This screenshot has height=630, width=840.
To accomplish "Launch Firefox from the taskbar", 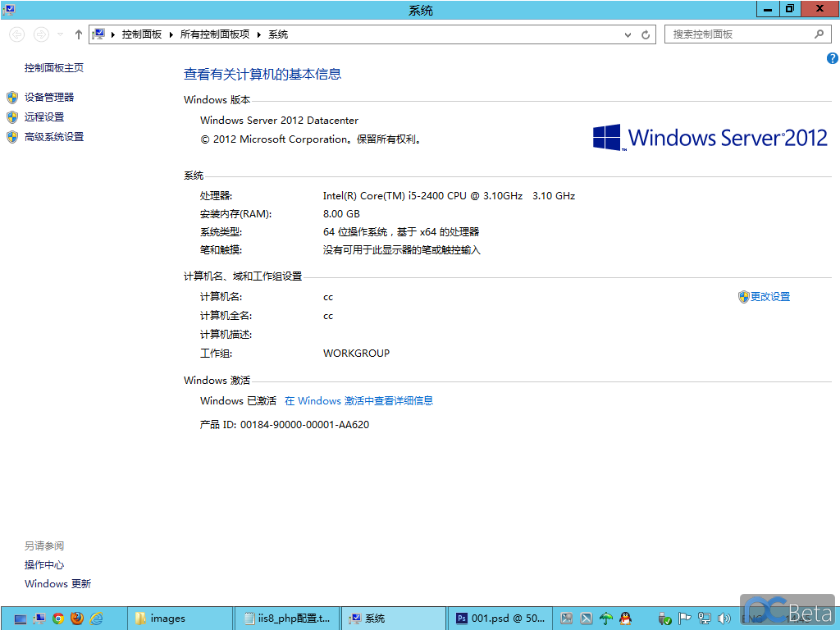I will point(77,619).
